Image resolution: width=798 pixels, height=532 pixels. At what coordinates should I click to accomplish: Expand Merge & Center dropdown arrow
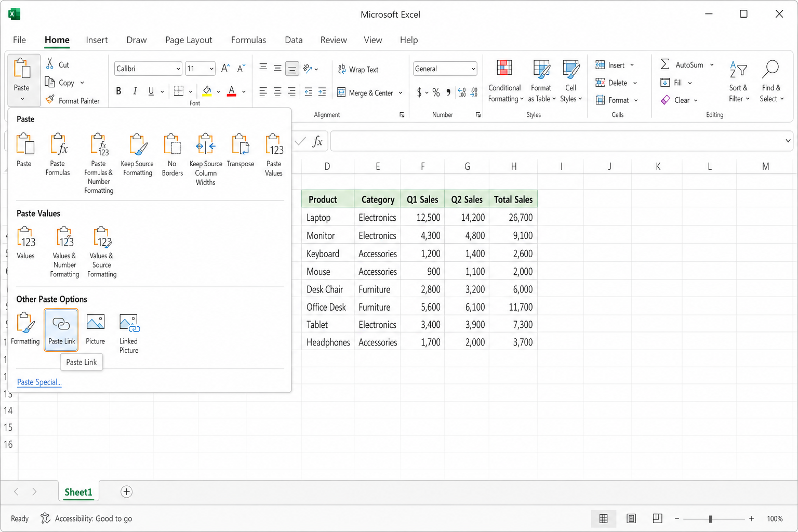point(401,93)
